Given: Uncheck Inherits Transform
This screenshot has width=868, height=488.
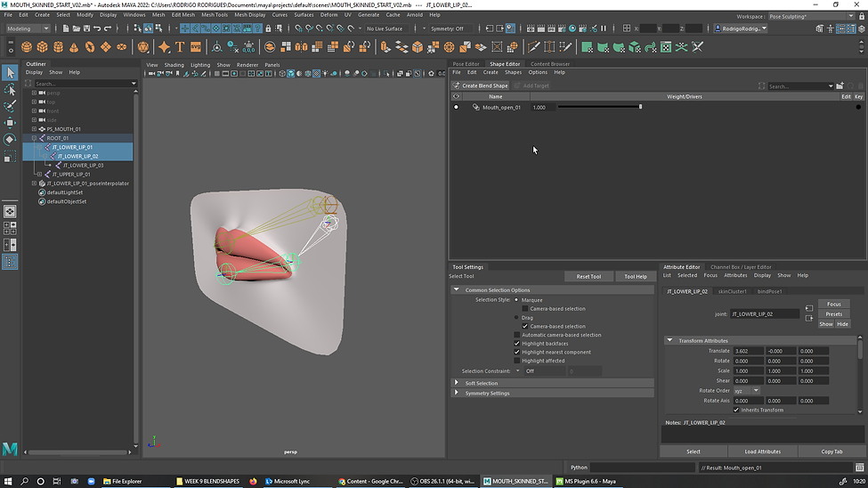Looking at the screenshot, I should click(736, 410).
